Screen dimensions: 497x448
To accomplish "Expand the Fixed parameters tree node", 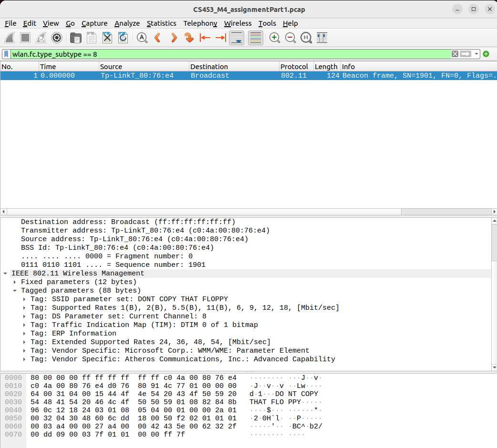I will coord(15,282).
